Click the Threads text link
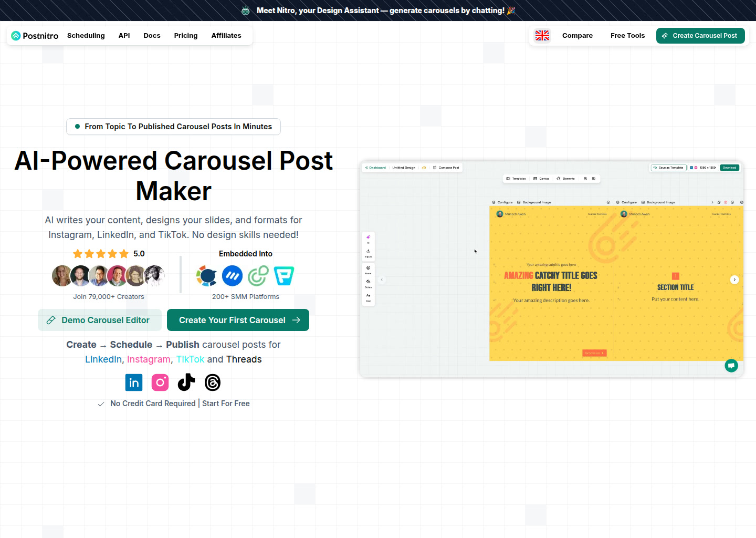The image size is (756, 538). [x=244, y=359]
